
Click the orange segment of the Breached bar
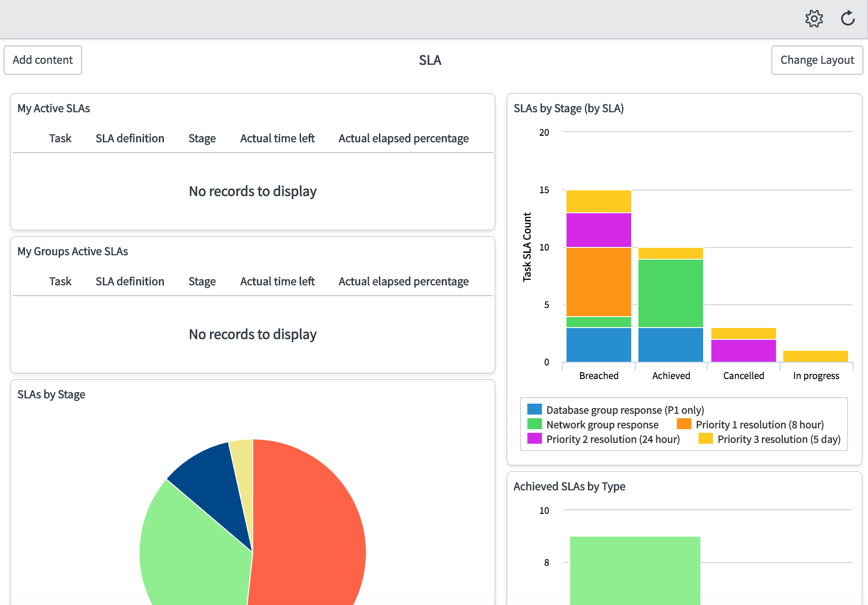[x=599, y=282]
